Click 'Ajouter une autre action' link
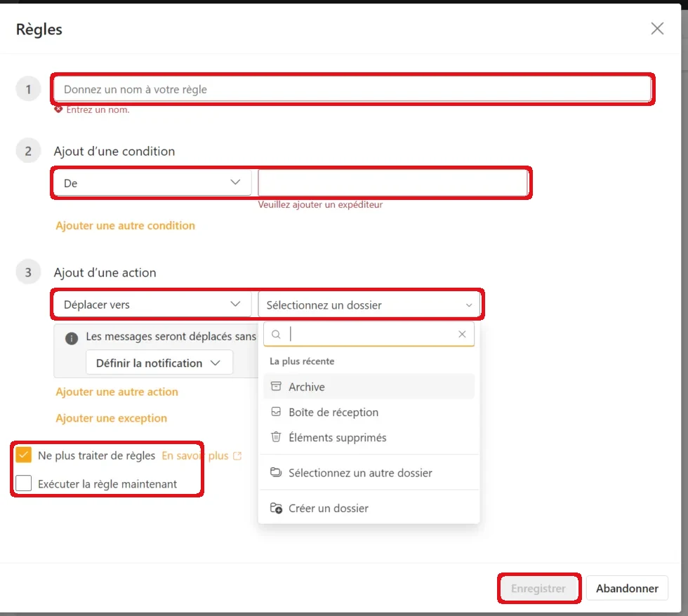This screenshot has width=688, height=616. [117, 391]
